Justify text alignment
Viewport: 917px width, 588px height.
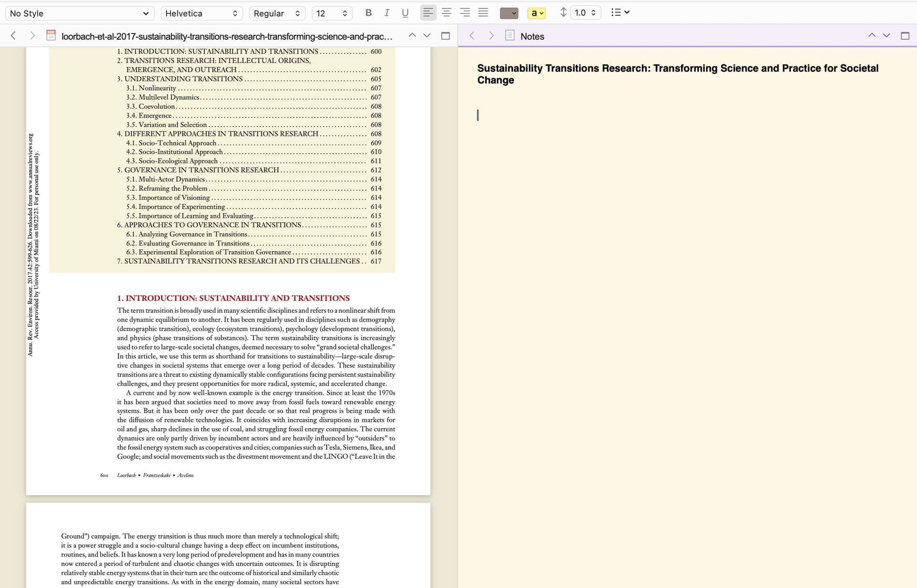(x=483, y=13)
